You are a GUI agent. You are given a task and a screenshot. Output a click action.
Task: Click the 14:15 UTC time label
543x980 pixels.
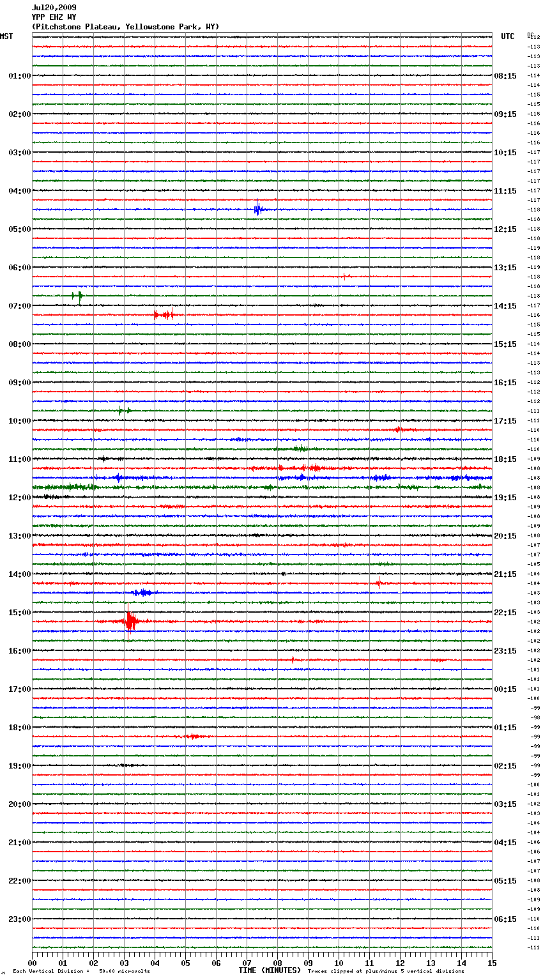click(x=505, y=306)
